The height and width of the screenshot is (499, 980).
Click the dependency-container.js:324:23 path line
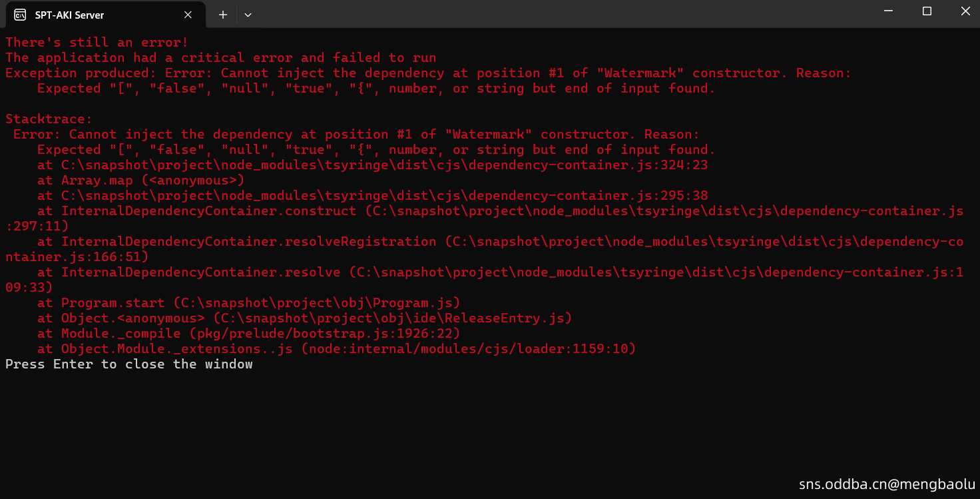coord(373,165)
